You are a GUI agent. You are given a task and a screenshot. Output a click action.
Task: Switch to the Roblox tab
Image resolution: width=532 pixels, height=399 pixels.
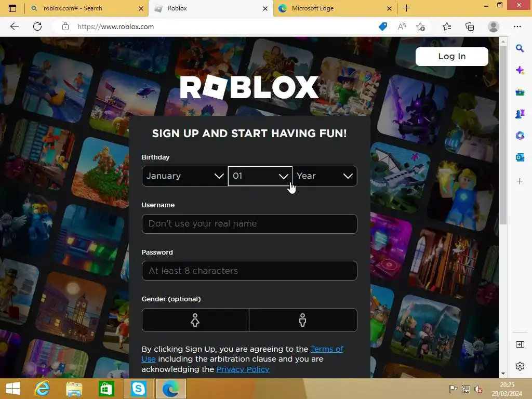[210, 8]
